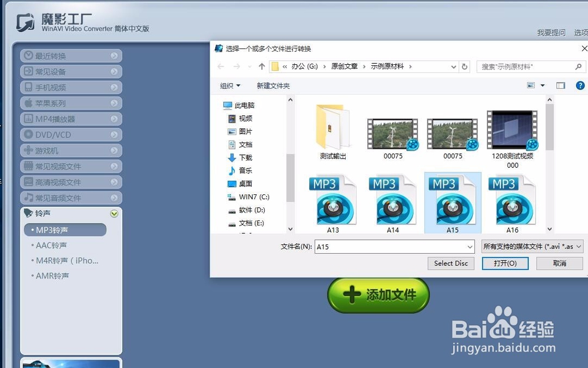This screenshot has width=588, height=368.
Task: Select 文档 library in navigation tree
Action: tap(240, 145)
